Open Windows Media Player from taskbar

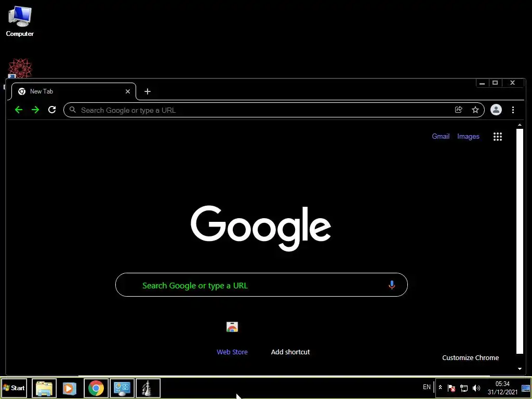69,388
